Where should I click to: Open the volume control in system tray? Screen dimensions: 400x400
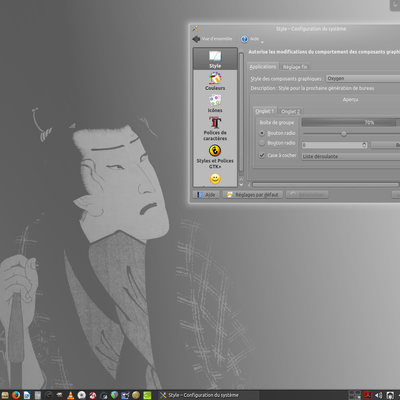coord(378,395)
